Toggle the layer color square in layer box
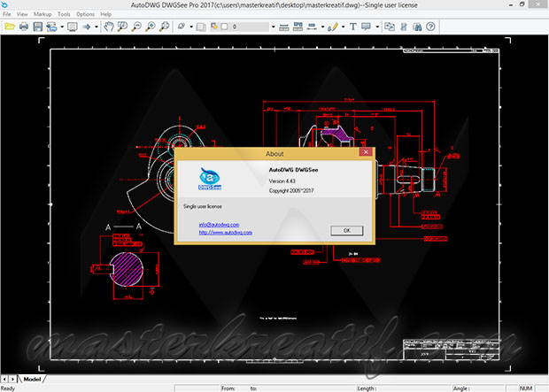 [224, 27]
